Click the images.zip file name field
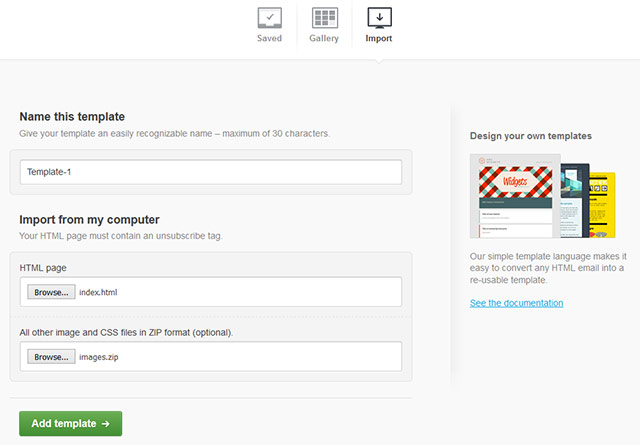This screenshot has height=445, width=640. 238,356
